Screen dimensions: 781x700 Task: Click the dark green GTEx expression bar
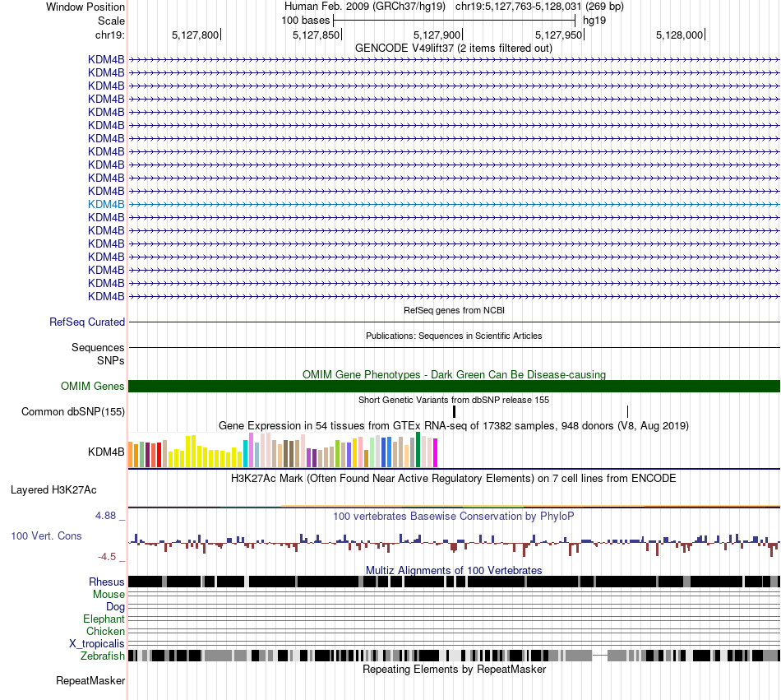(418, 450)
